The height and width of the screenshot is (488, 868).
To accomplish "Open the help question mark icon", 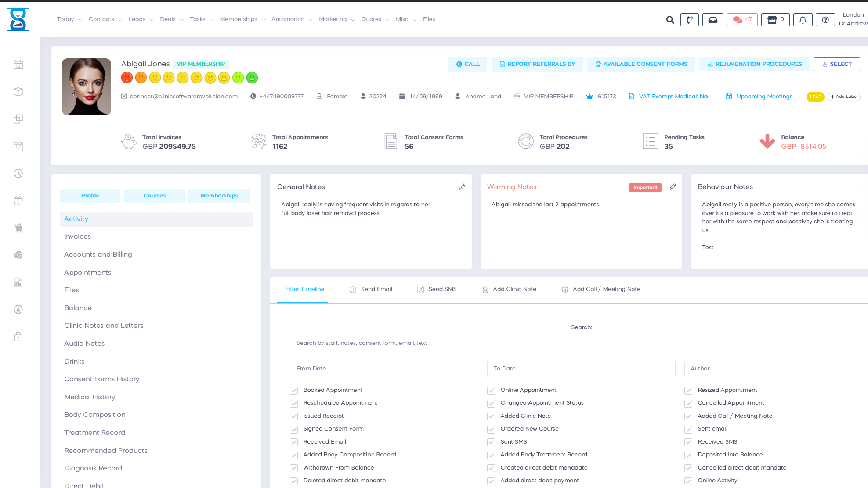I will point(825,20).
